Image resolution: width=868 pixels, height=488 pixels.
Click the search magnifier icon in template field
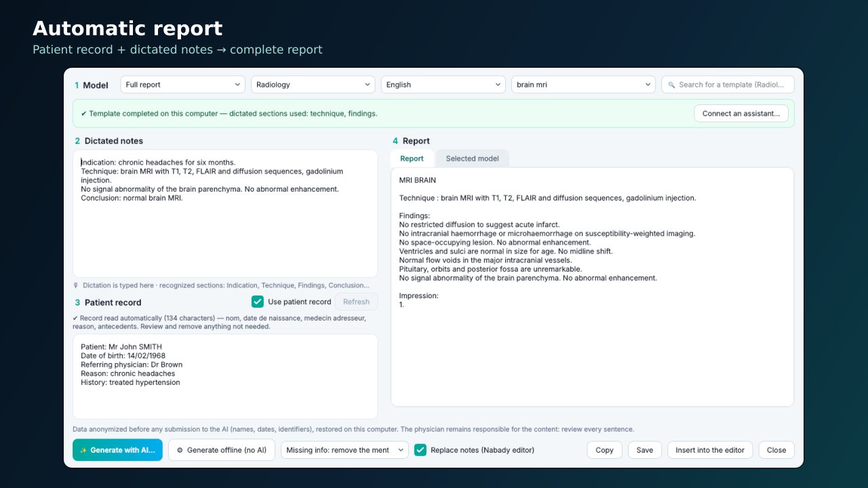[671, 85]
